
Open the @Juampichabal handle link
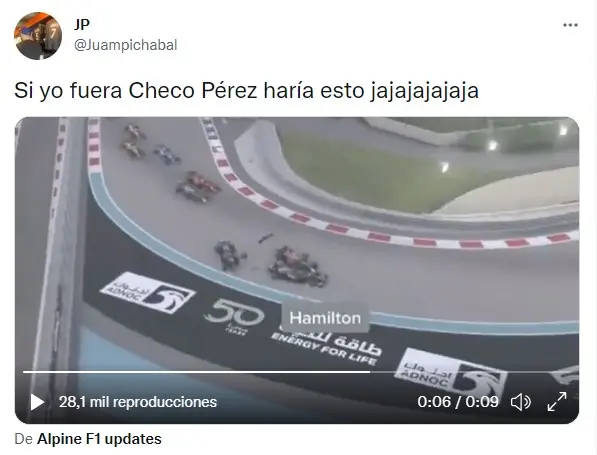[126, 45]
